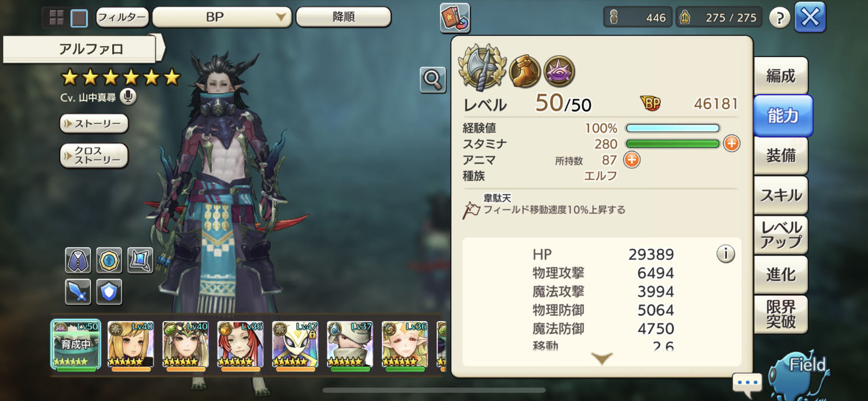Image resolution: width=868 pixels, height=401 pixels.
Task: Tap the blue sword equipment icon
Action: (78, 291)
